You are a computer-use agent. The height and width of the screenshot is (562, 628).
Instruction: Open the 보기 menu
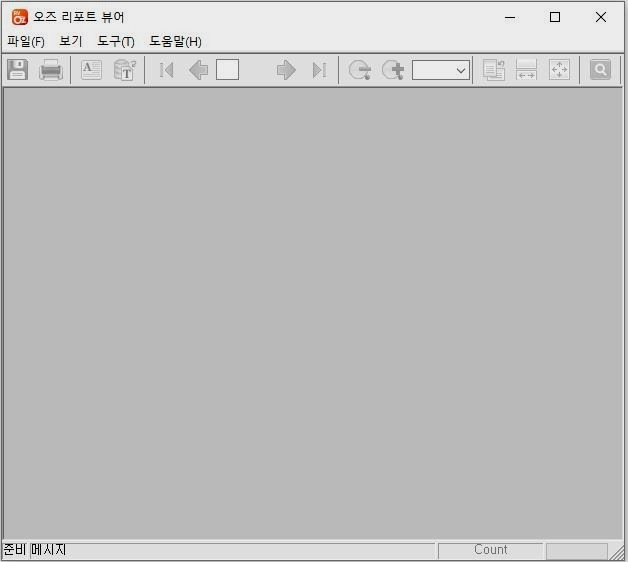(70, 41)
